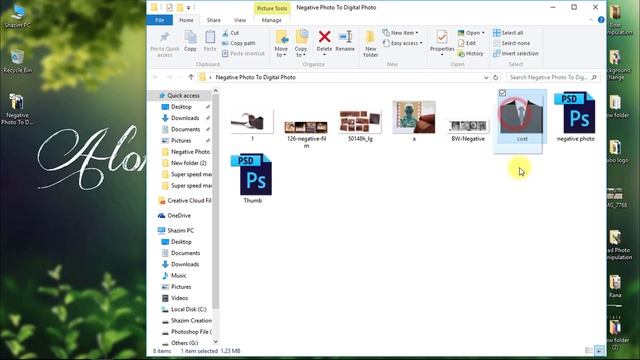Click the navigation pane scrollbar
640x360 pixels.
coord(216,202)
